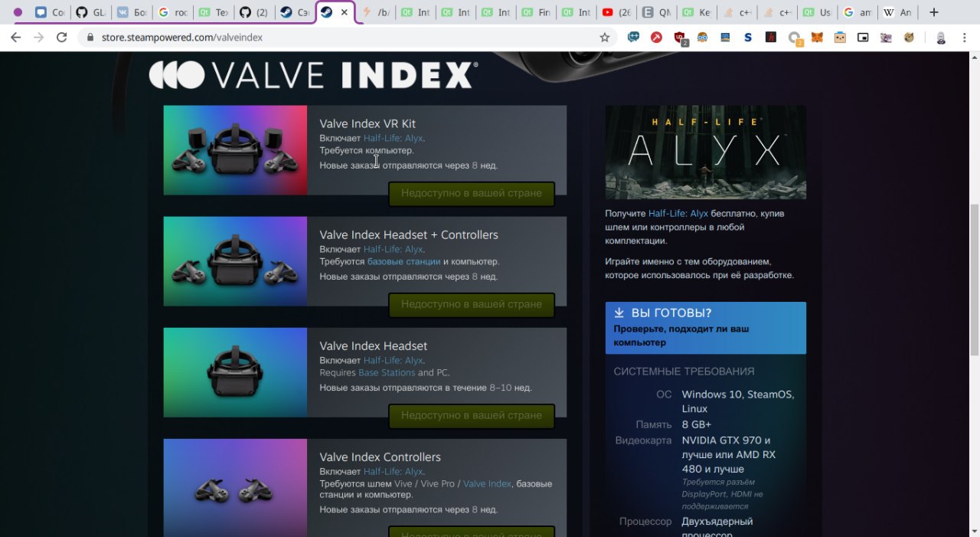Click the purple tab group dot

[18, 12]
